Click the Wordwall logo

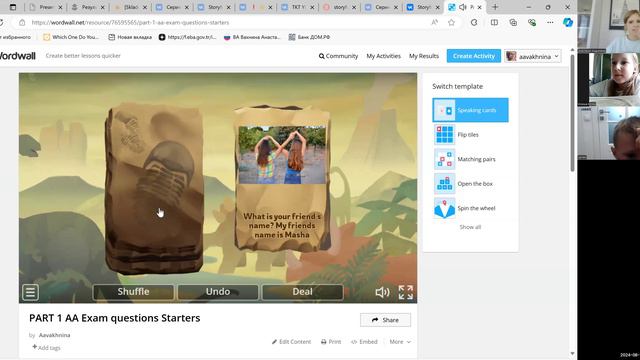17,56
